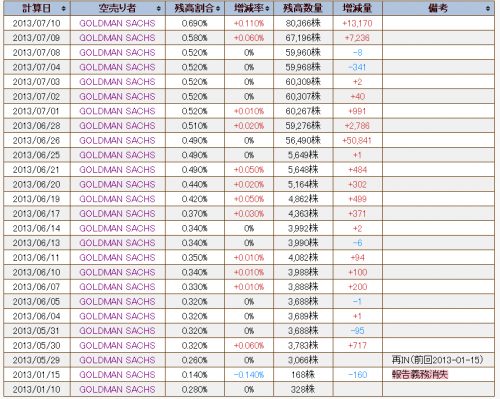Image resolution: width=500 pixels, height=399 pixels.
Task: Open GOLDMAN SACHS link for 2013/06/07
Action: coord(117,287)
